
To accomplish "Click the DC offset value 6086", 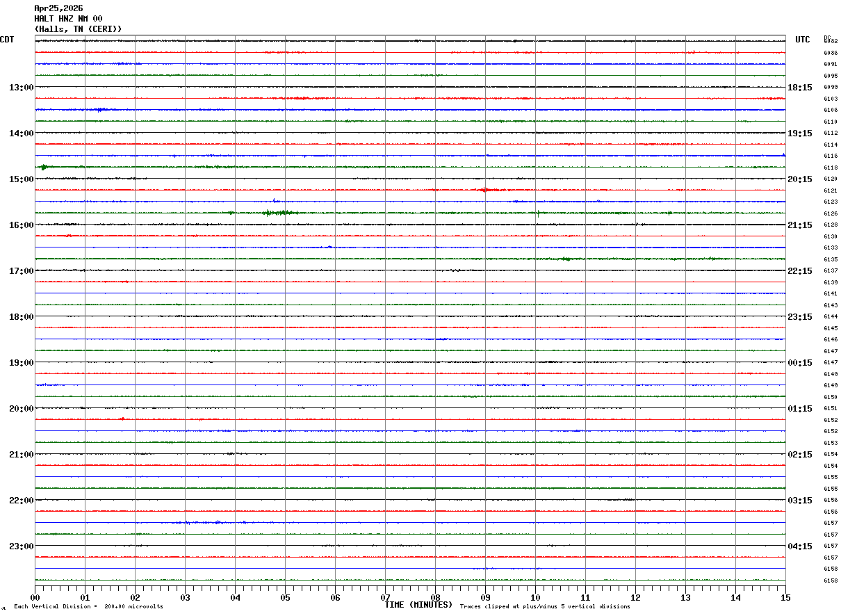I will [831, 53].
